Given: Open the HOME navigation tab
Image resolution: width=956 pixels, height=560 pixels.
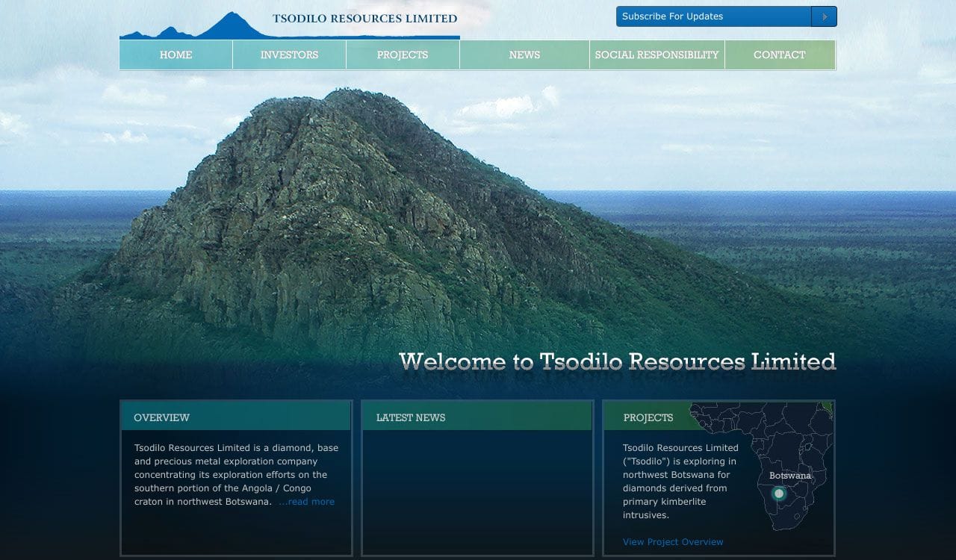Looking at the screenshot, I should pyautogui.click(x=176, y=55).
